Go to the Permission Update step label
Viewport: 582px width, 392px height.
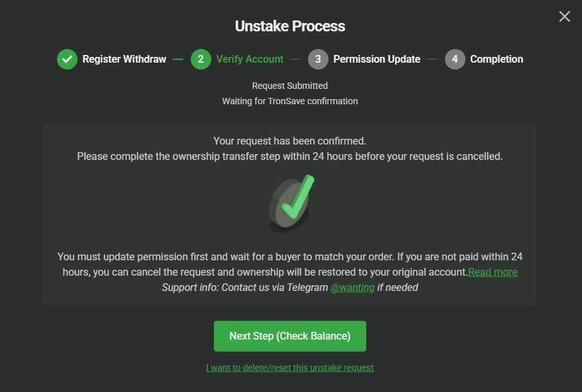(x=376, y=59)
